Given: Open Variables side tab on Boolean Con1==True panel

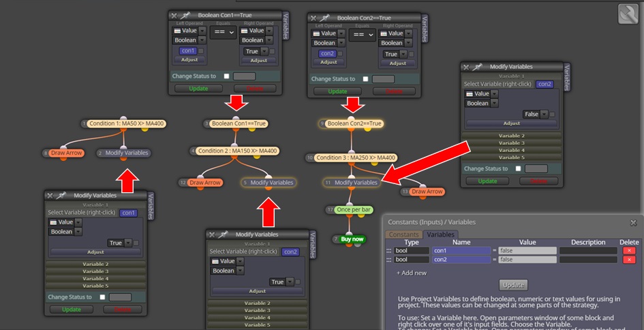Looking at the screenshot, I should click(286, 27).
